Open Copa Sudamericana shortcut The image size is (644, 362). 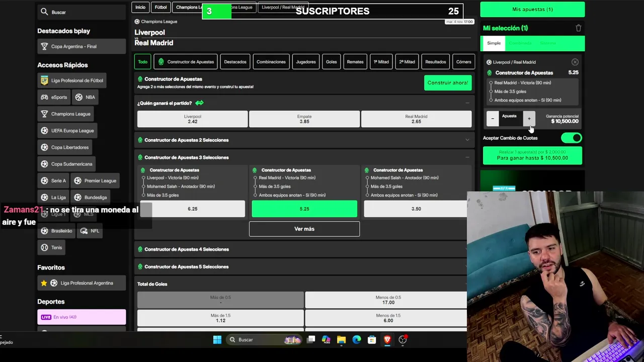click(66, 164)
